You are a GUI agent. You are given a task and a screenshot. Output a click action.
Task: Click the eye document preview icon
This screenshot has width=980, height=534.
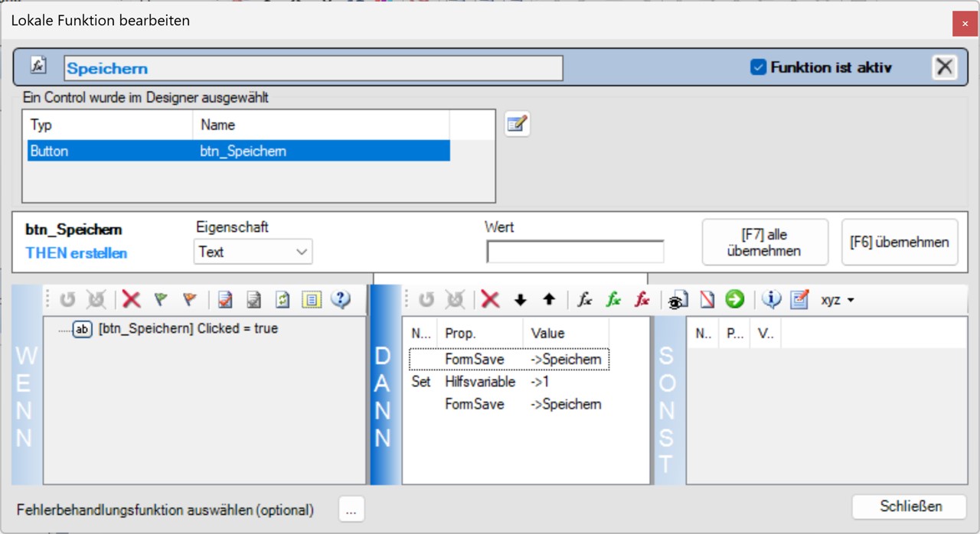(x=678, y=300)
